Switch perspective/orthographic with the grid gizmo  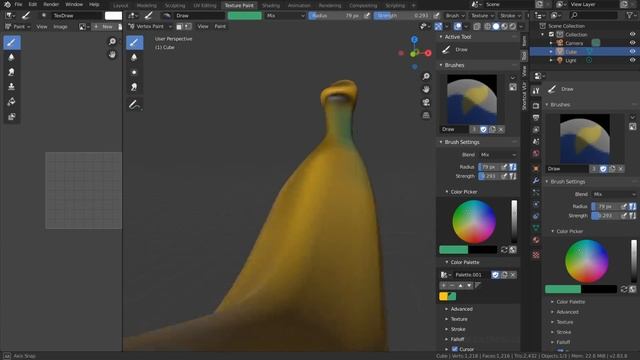pyautogui.click(x=426, y=116)
